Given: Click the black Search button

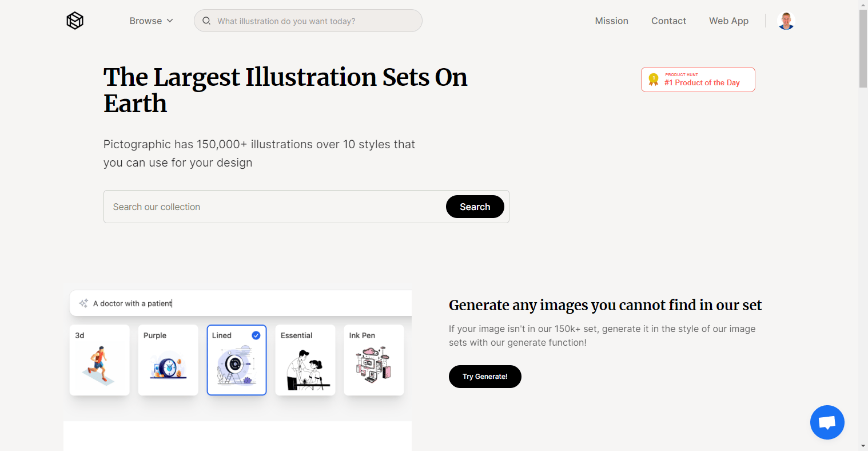Looking at the screenshot, I should click(x=475, y=207).
